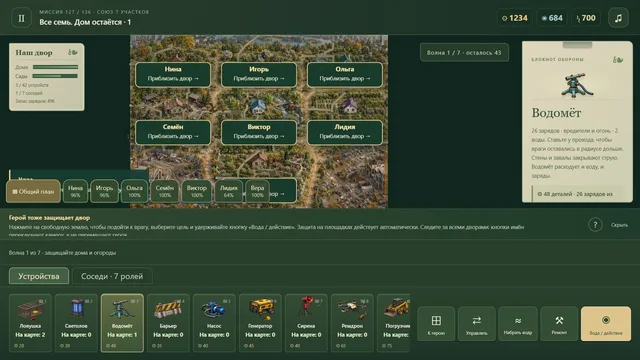The width and height of the screenshot is (640, 360).
Task: Select the Сирена siren device card
Action: click(x=306, y=322)
